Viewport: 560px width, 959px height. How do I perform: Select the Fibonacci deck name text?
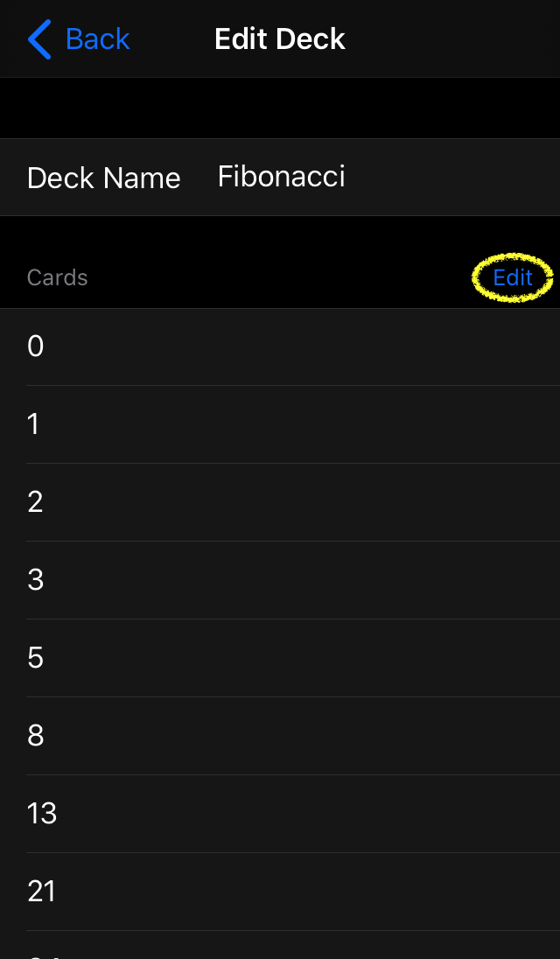281,177
